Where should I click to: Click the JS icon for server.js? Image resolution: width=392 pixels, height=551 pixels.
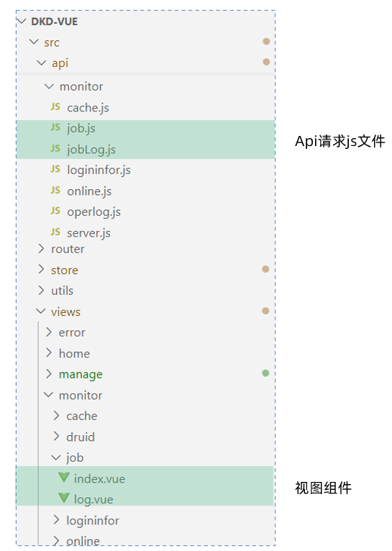point(55,232)
